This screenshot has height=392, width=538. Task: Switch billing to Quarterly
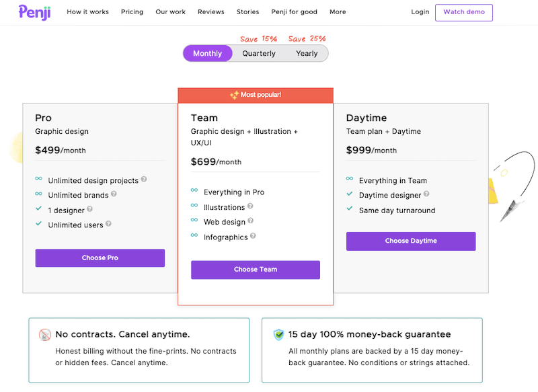pyautogui.click(x=259, y=54)
